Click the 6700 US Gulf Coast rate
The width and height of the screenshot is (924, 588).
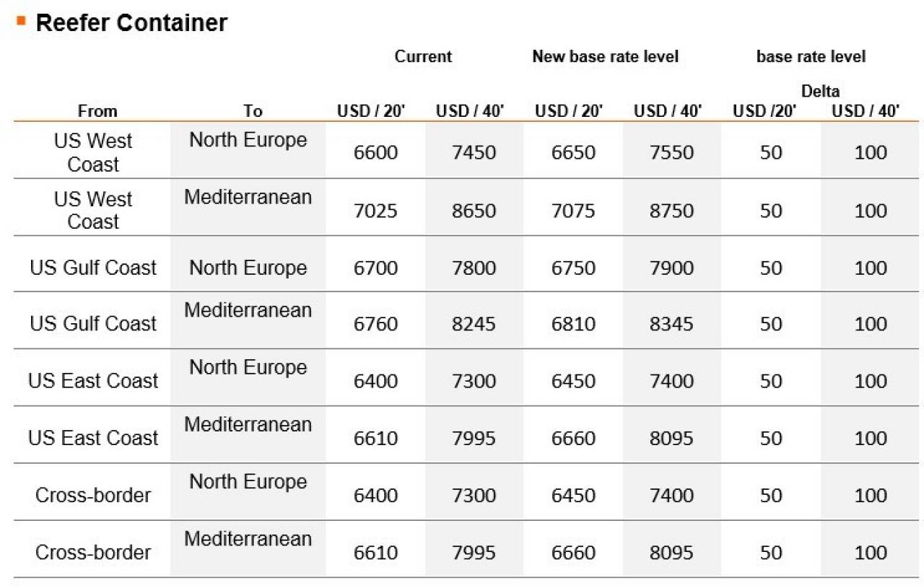click(375, 268)
